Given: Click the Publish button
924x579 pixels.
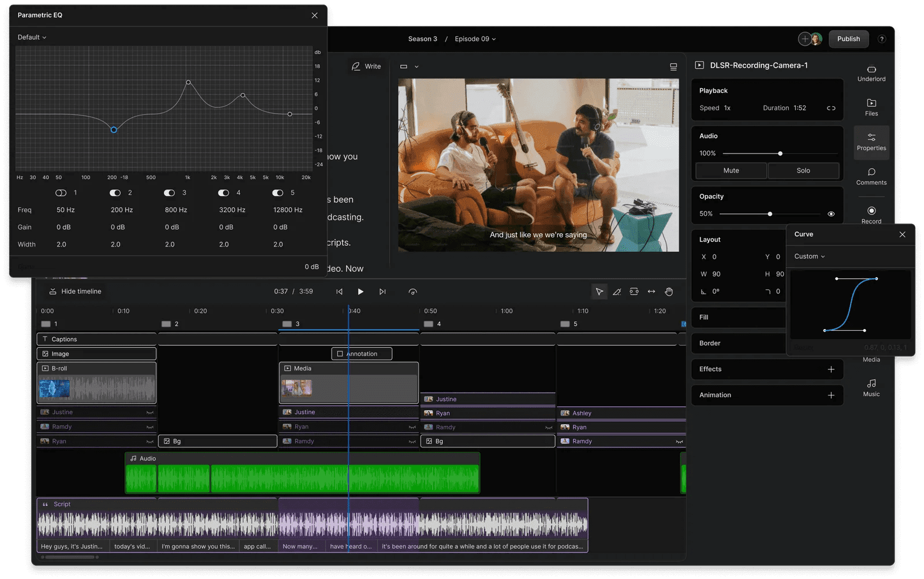Looking at the screenshot, I should click(848, 39).
